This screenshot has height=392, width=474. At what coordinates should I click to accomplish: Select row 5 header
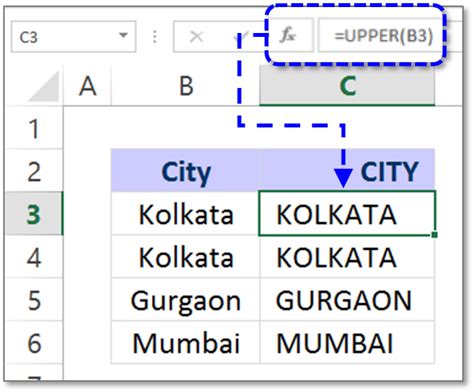pyautogui.click(x=34, y=299)
